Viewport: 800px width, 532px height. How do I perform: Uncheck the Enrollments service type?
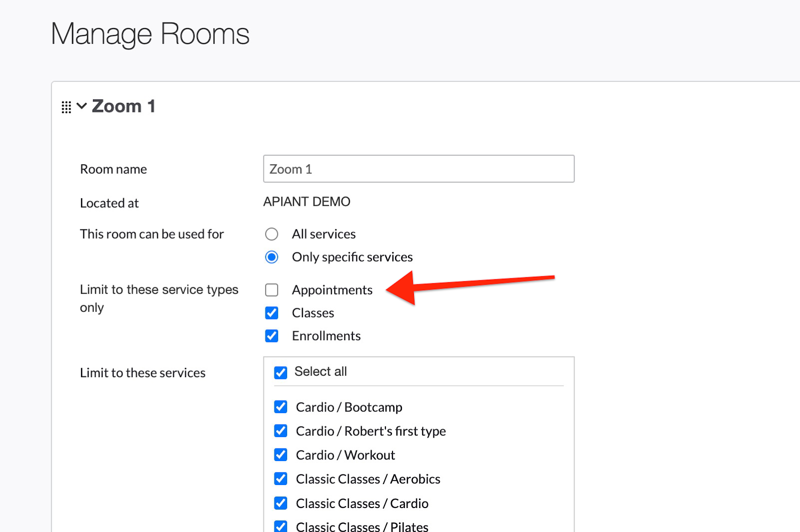(x=271, y=336)
